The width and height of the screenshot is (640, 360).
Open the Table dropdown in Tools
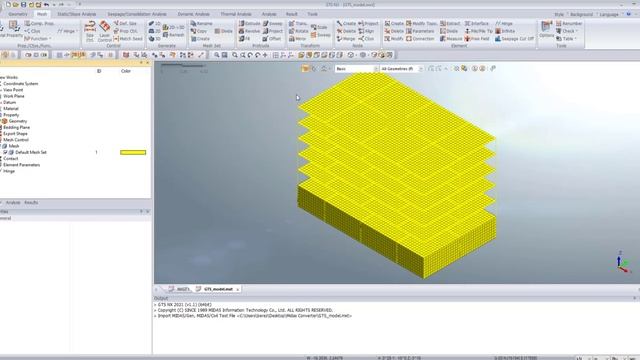click(567, 39)
